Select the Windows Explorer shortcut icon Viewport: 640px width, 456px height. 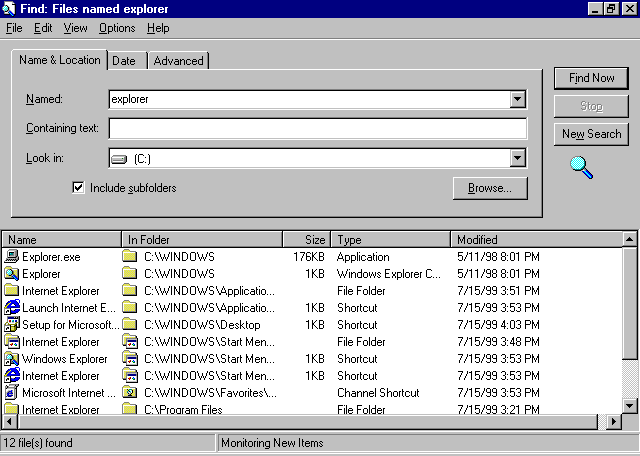pyautogui.click(x=12, y=359)
